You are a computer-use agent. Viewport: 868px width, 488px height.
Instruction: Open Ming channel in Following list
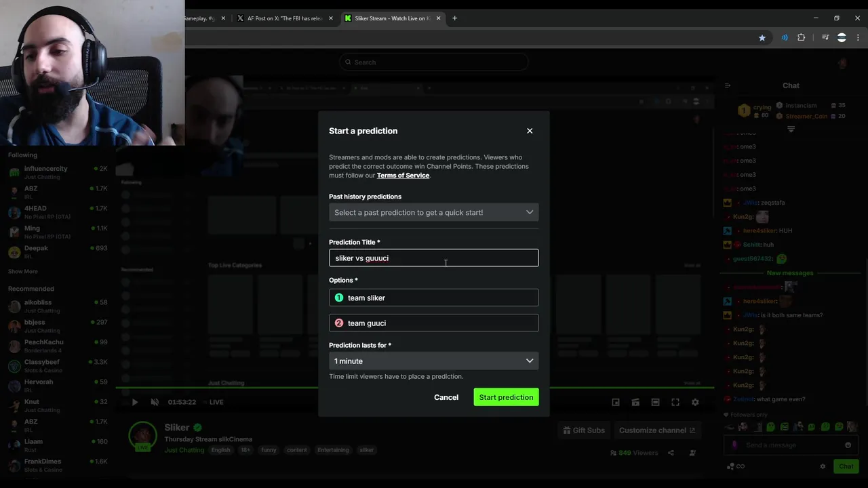point(58,232)
